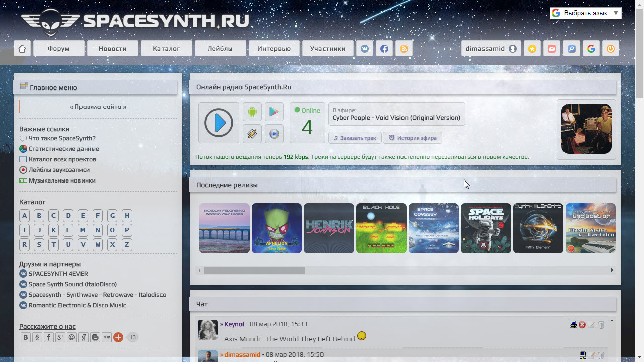Edit Keynol's chat message
Image resolution: width=644 pixels, height=362 pixels.
pyautogui.click(x=592, y=325)
